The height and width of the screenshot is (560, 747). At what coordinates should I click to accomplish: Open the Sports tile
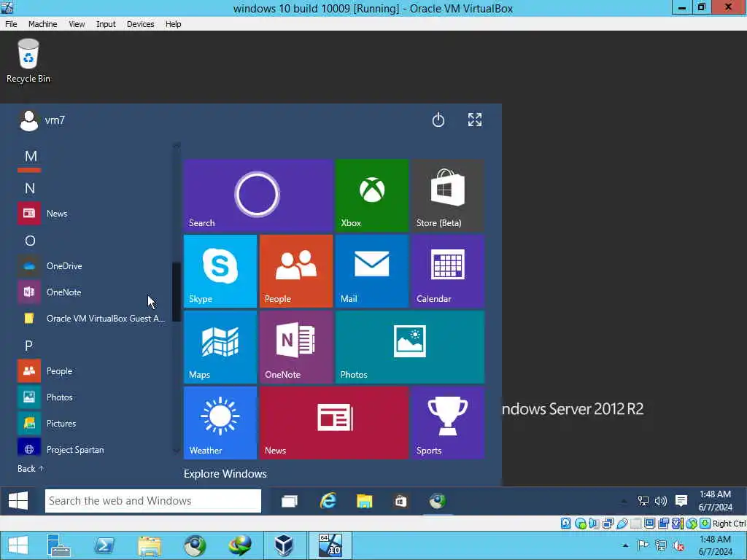click(448, 423)
